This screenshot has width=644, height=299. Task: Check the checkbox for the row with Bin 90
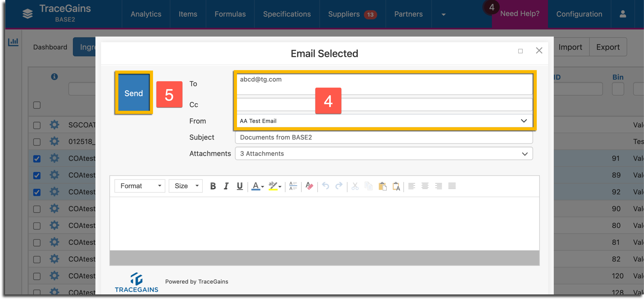[37, 209]
